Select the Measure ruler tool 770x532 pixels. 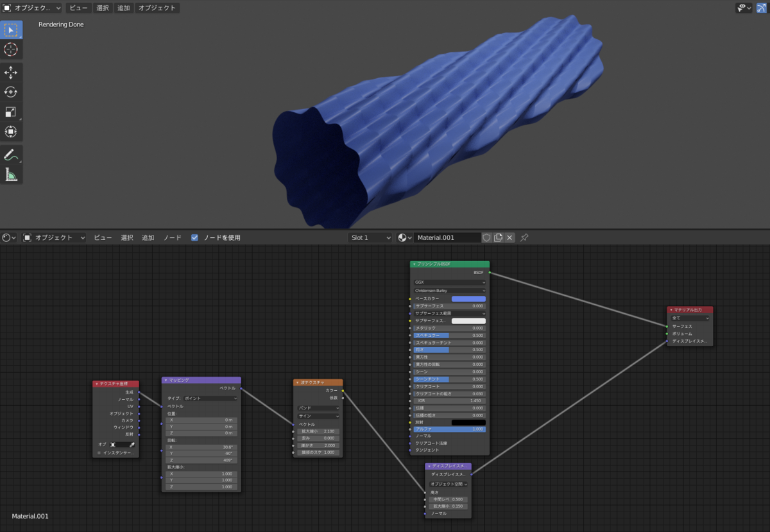point(11,174)
